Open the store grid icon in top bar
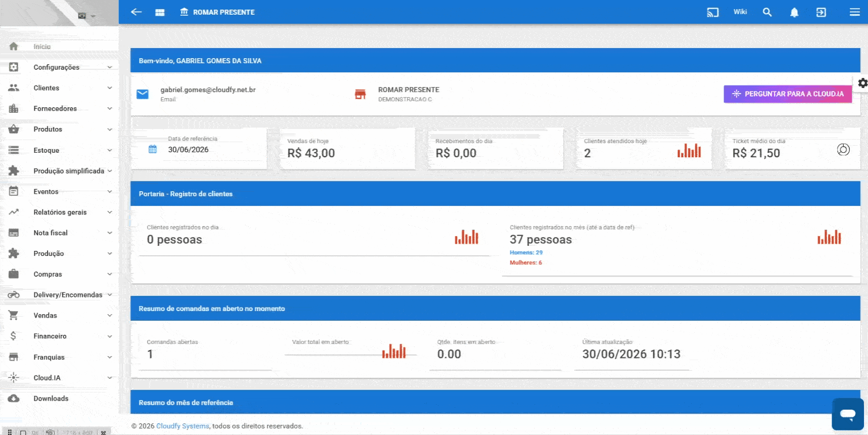This screenshot has height=435, width=868. point(160,12)
